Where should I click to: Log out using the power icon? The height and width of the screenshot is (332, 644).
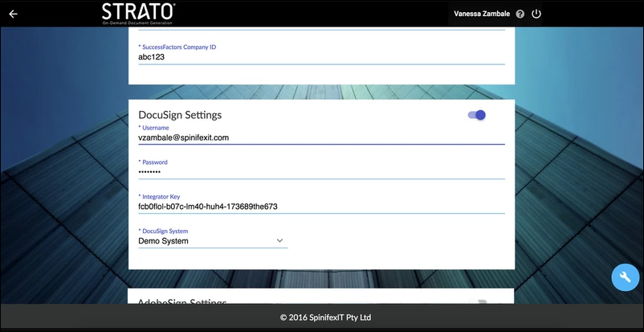(536, 14)
